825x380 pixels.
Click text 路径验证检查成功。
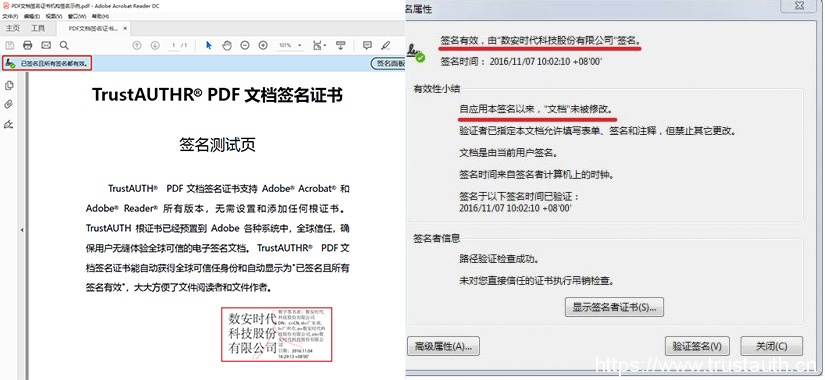coord(499,259)
